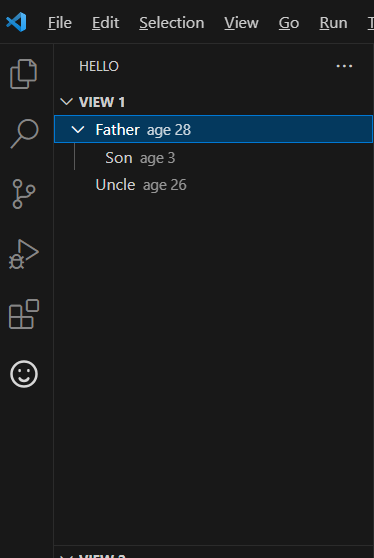Screen dimensions: 374x558
Task: Open the Go menu
Action: click(289, 23)
